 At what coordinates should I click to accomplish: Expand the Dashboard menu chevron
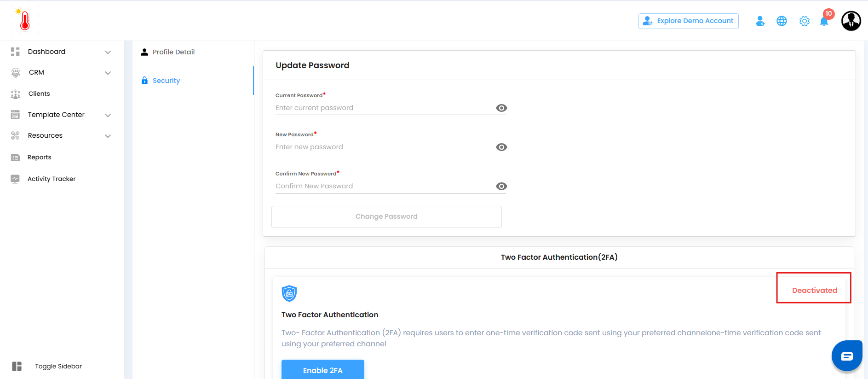pyautogui.click(x=108, y=52)
